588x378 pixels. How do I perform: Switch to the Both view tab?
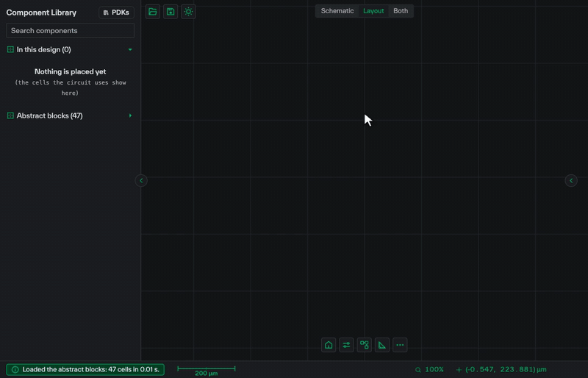point(401,11)
